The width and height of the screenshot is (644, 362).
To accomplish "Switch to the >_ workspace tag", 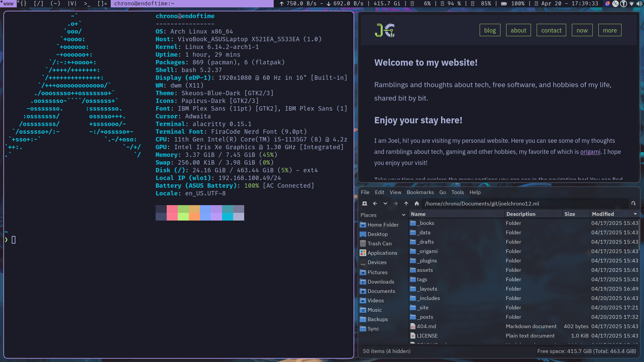I will [x=87, y=3].
